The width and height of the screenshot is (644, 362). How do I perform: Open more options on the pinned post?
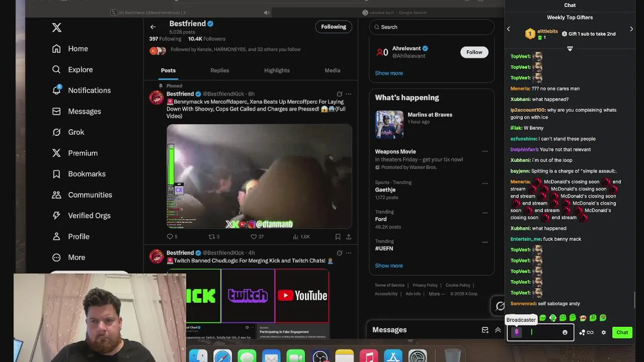pos(349,94)
